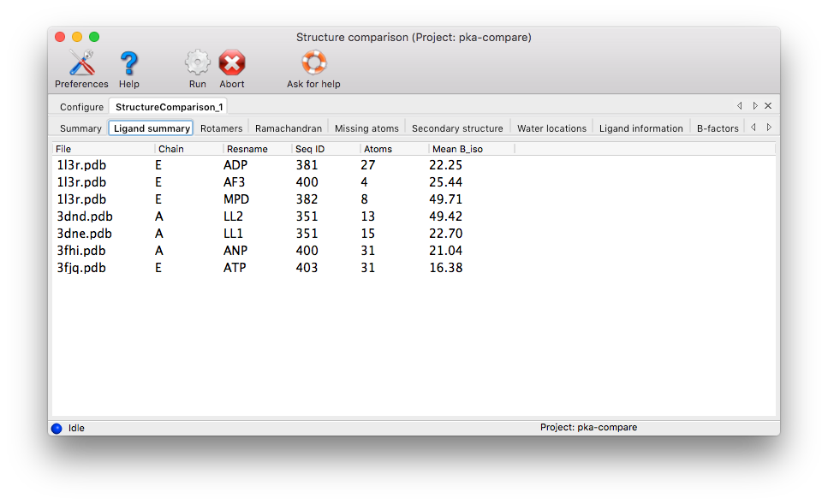Viewport: 828px width, 504px height.
Task: Click the blue Idle status indicator
Action: (x=57, y=428)
